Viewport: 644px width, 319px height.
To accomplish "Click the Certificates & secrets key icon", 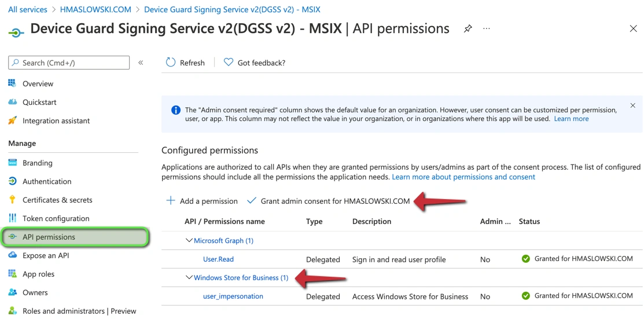I will point(12,200).
